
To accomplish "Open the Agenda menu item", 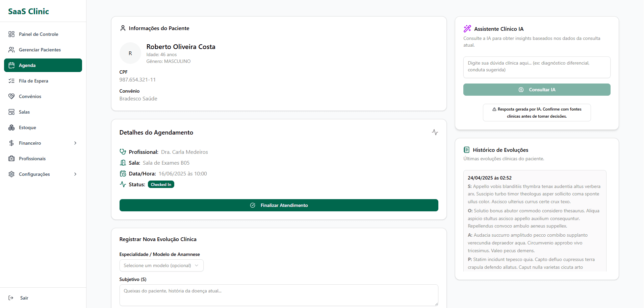I will click(43, 65).
